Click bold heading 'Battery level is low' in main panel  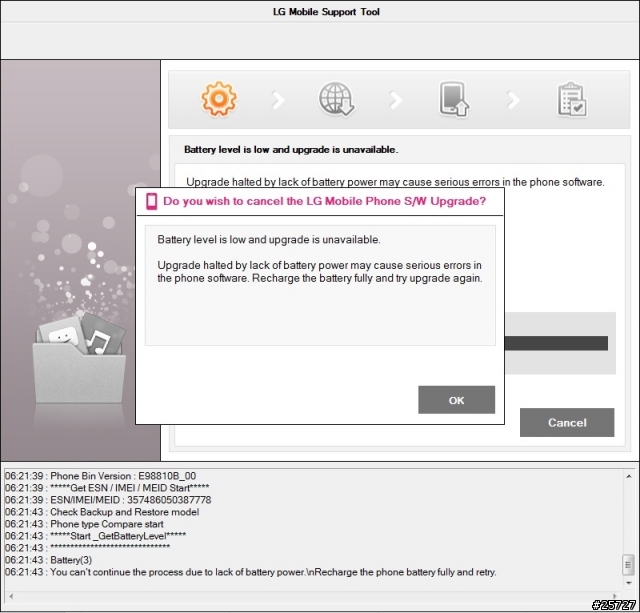pyautogui.click(x=291, y=150)
